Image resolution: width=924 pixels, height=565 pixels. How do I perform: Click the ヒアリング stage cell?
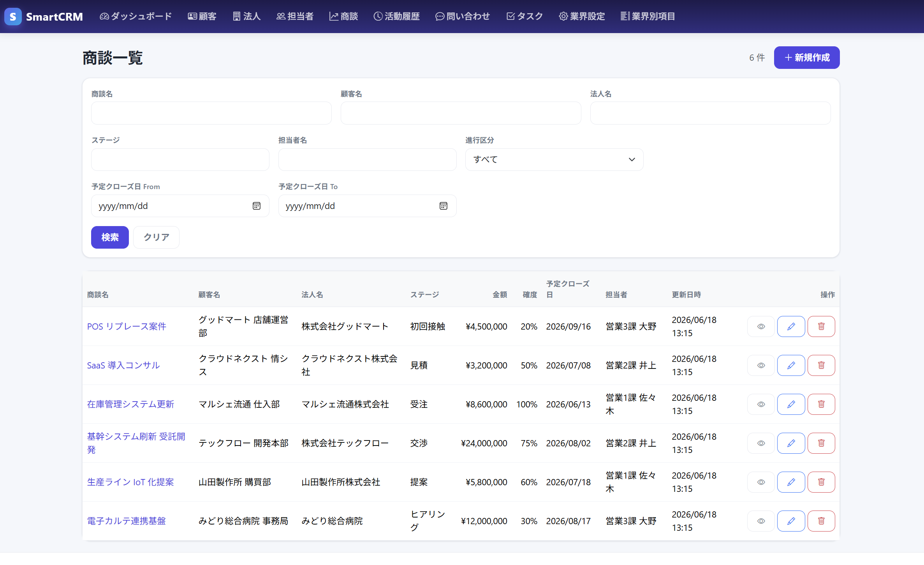click(428, 521)
